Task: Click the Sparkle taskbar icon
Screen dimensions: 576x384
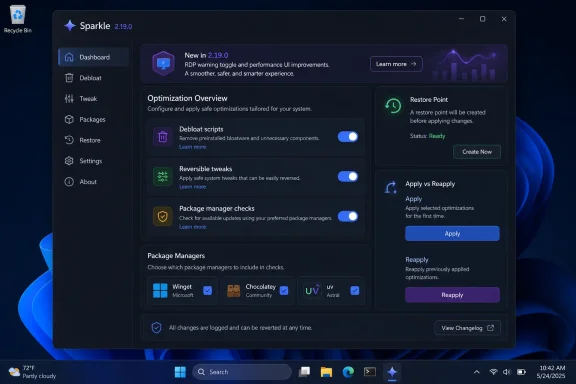Action: pyautogui.click(x=392, y=372)
